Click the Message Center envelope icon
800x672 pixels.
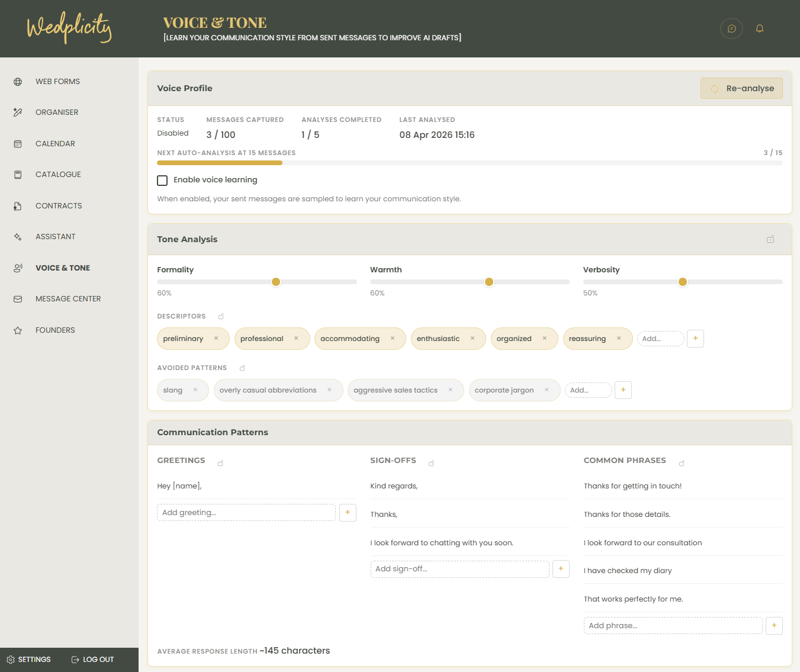18,299
